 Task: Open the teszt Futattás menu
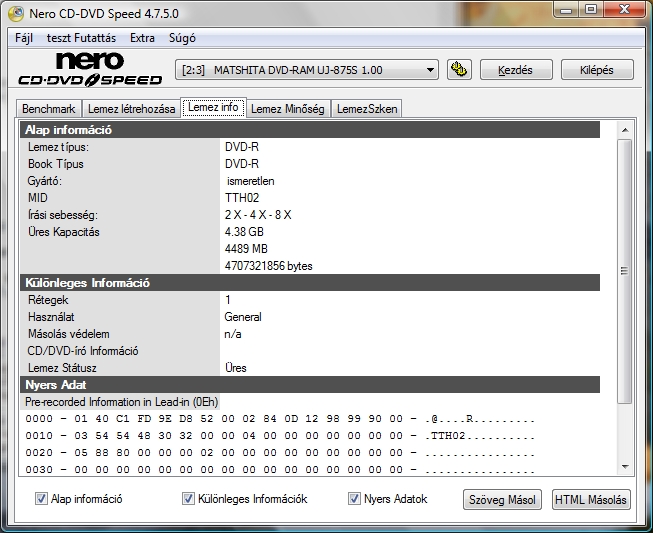pos(81,38)
